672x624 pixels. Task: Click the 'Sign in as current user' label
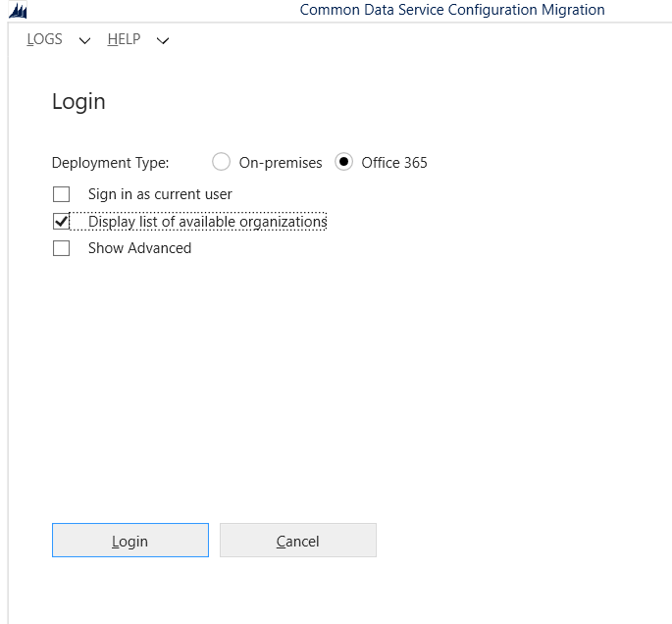(160, 194)
